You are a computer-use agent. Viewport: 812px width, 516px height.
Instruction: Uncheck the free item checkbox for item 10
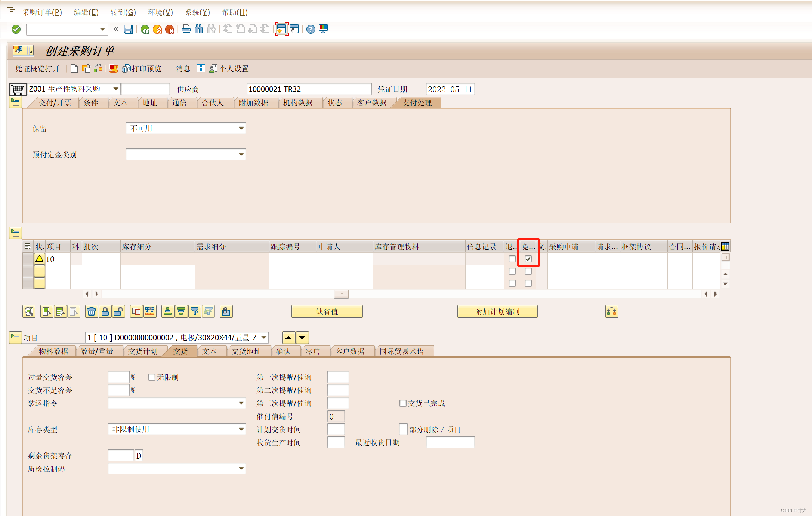point(528,259)
